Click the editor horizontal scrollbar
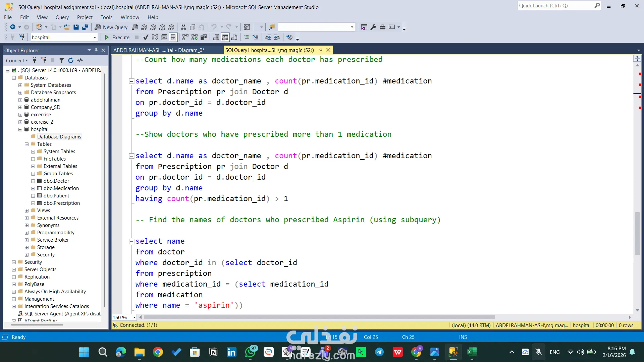 319,317
